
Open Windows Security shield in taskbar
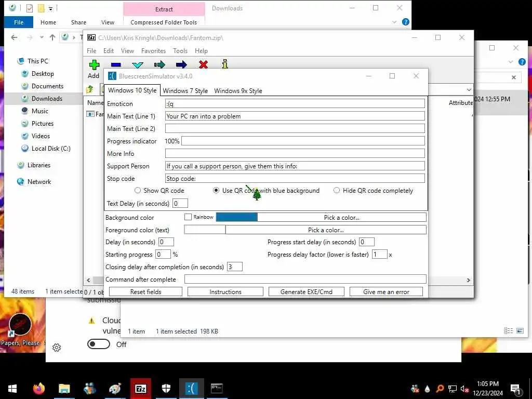(x=166, y=388)
